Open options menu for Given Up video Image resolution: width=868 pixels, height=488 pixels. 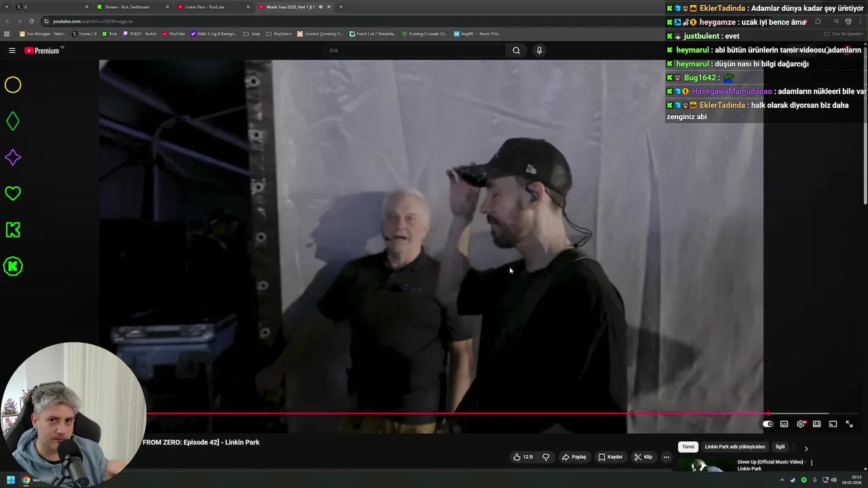(811, 463)
